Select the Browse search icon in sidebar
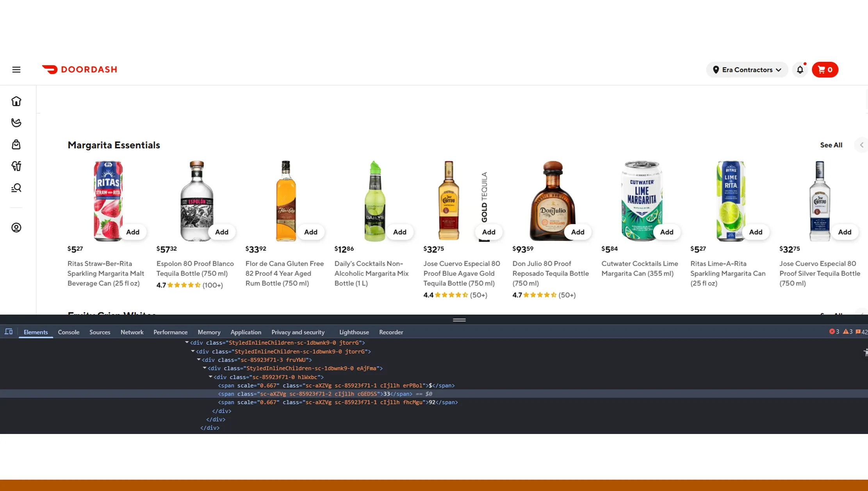 [16, 188]
